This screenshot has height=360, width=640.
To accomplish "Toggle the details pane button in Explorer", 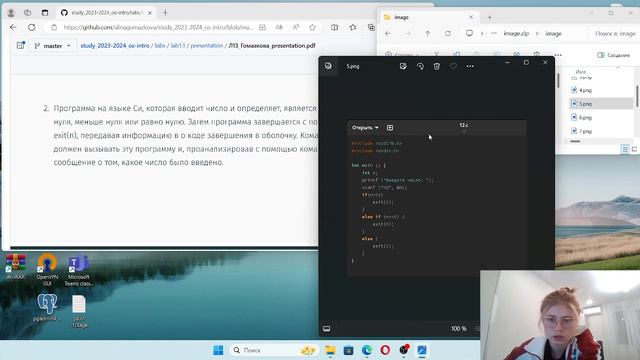I will click(x=613, y=55).
